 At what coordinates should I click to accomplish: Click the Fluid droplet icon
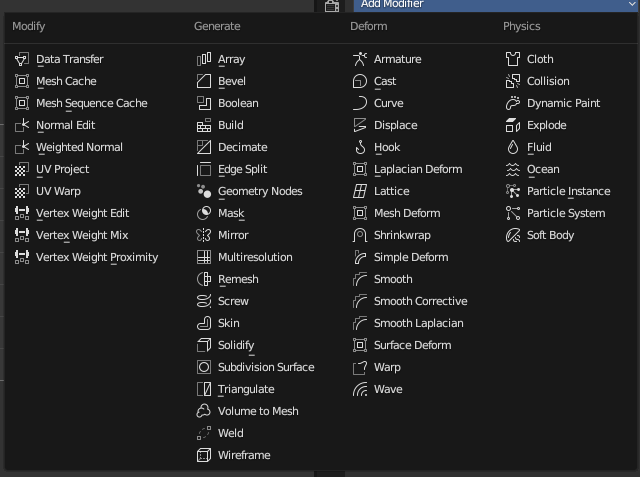[513, 147]
